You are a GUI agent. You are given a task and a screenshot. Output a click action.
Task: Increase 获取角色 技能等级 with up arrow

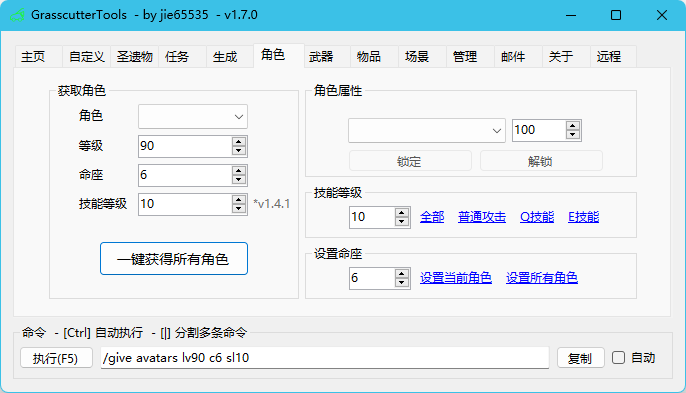pos(238,199)
